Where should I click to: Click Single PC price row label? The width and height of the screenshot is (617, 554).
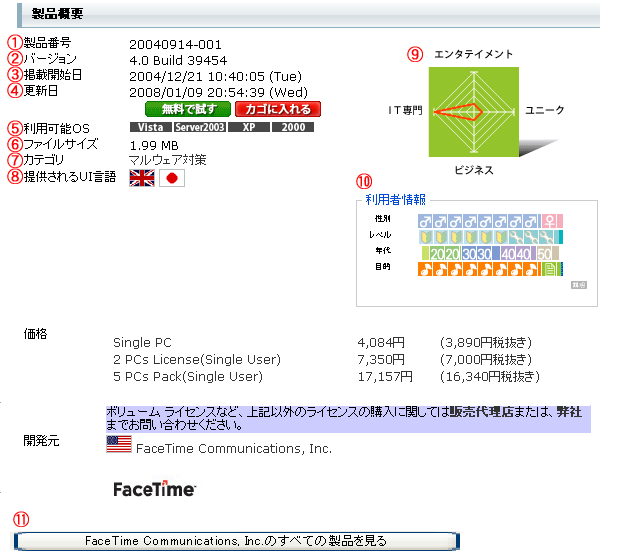click(142, 343)
